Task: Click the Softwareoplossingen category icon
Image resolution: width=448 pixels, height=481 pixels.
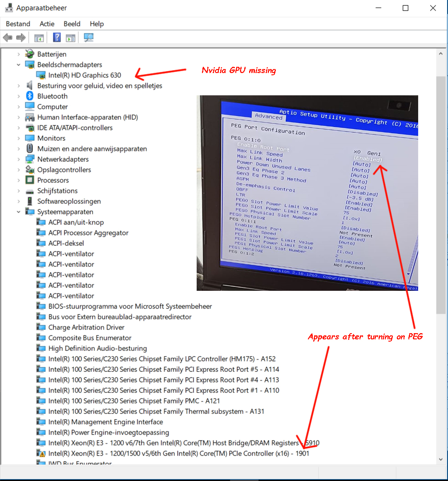Action: pos(30,201)
